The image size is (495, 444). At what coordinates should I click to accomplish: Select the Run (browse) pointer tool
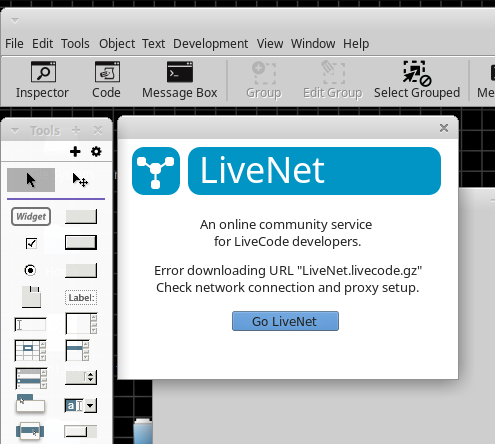click(x=31, y=180)
